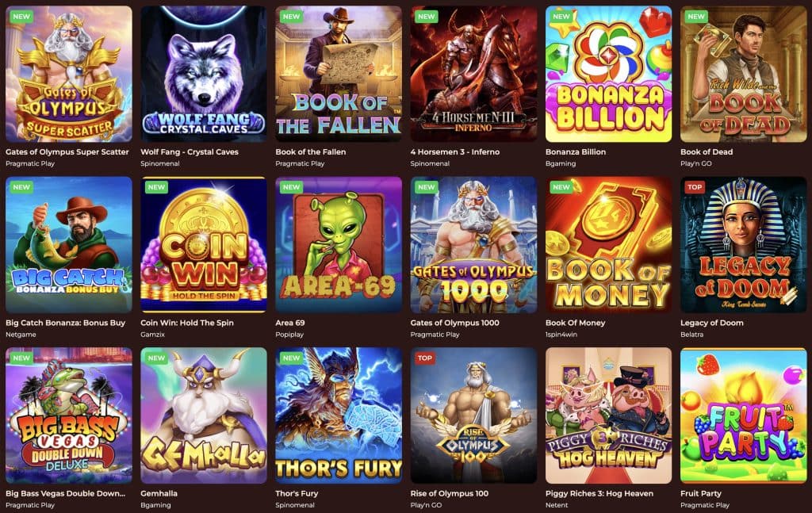Open Gates of Olympus Super Scatter game tile

coord(69,74)
